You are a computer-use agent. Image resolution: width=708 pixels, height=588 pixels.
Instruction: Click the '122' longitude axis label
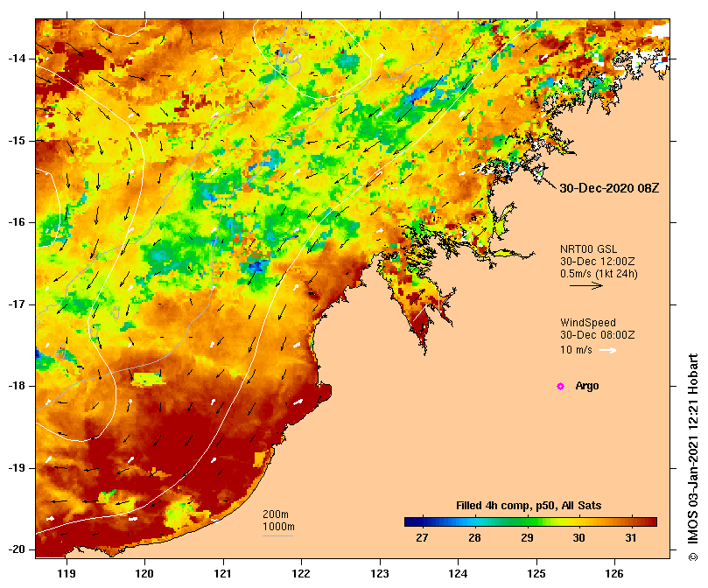(301, 574)
